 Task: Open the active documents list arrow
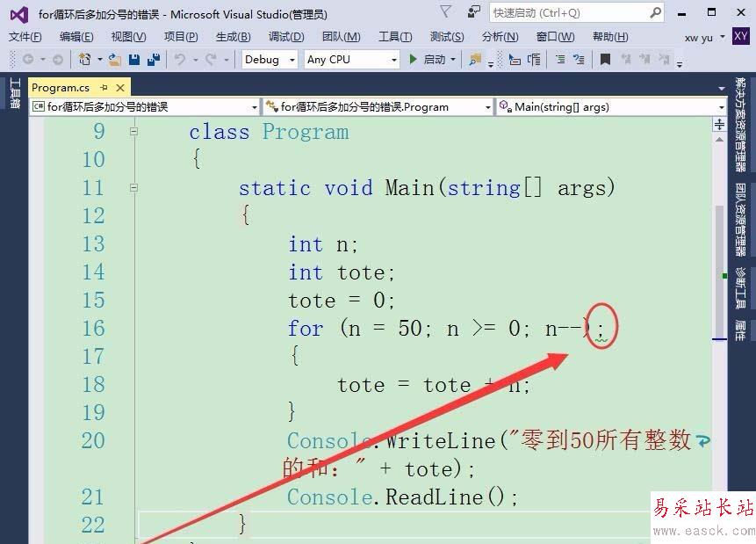722,89
